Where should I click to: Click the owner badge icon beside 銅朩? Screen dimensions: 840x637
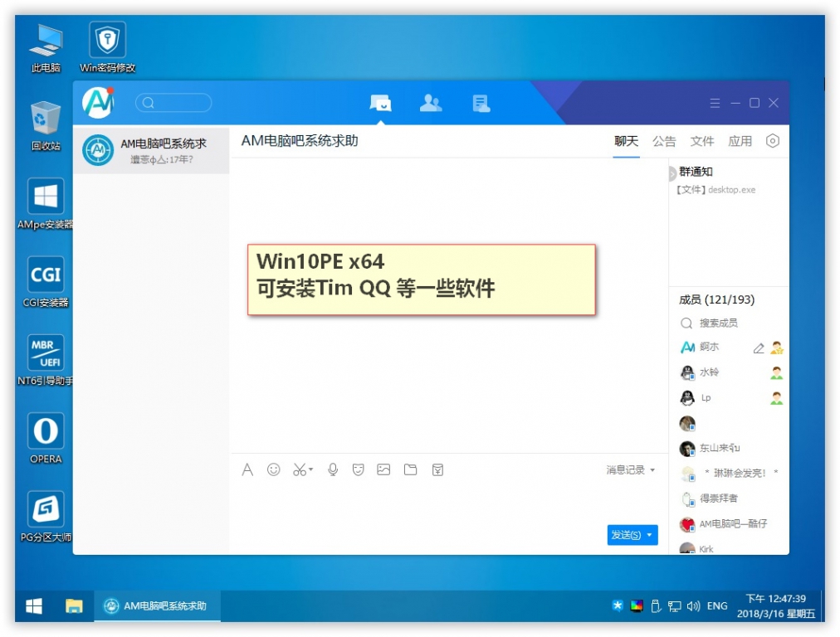point(777,348)
